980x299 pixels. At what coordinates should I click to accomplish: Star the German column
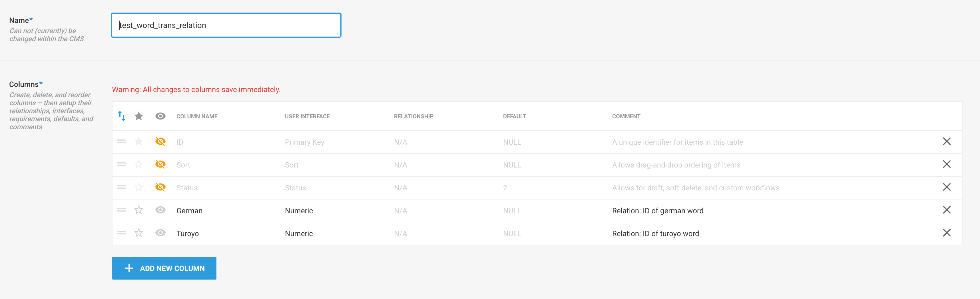[x=139, y=210]
